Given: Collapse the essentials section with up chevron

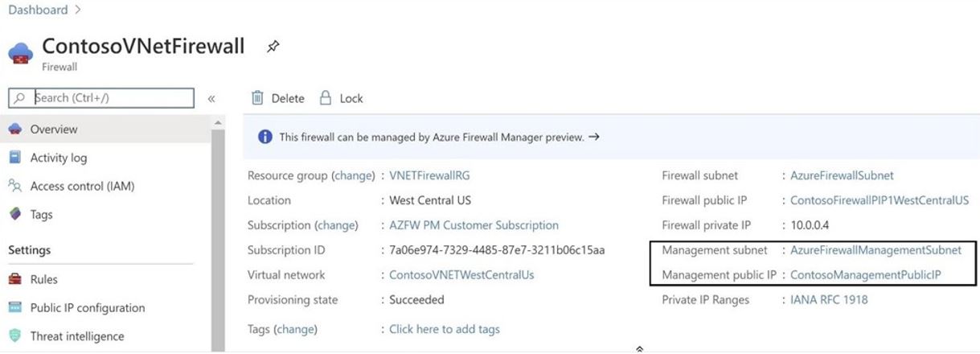Looking at the screenshot, I should coord(639,348).
